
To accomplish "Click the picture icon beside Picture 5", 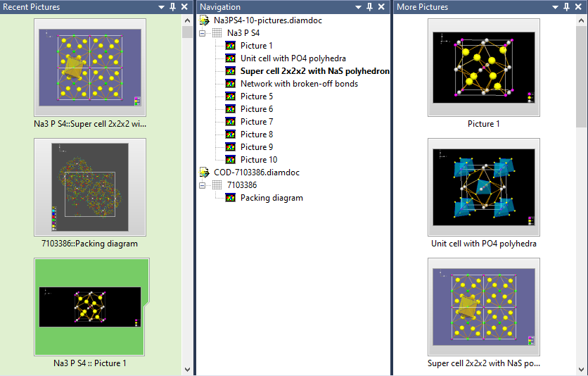I will (x=231, y=96).
